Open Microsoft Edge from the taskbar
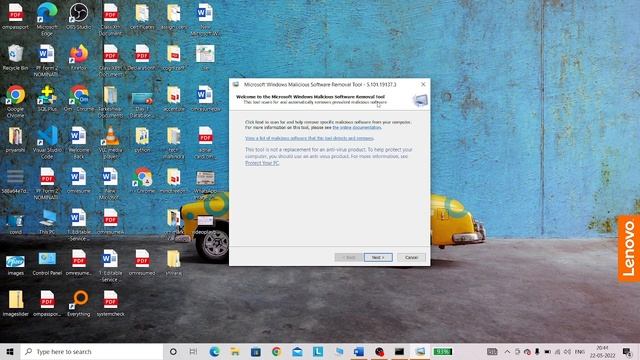This screenshot has height=360, width=640. (x=214, y=351)
